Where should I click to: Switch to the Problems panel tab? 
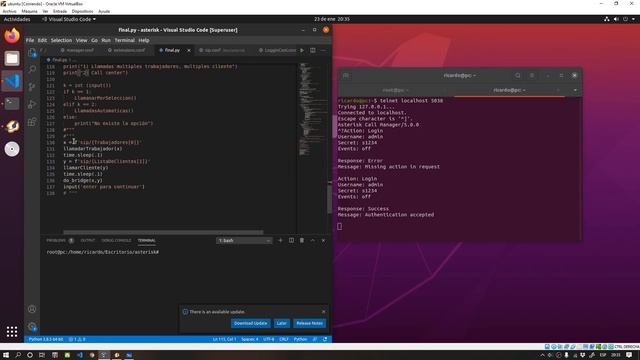tap(60, 240)
